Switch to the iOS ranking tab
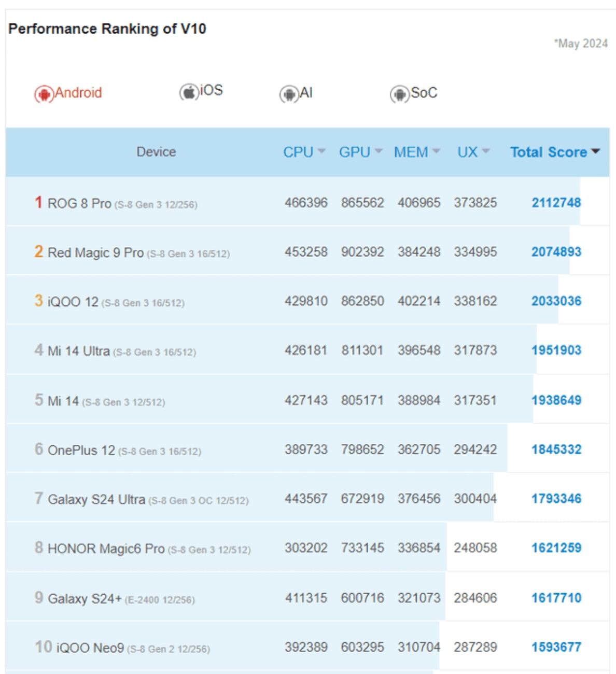The width and height of the screenshot is (616, 674). 211,90
